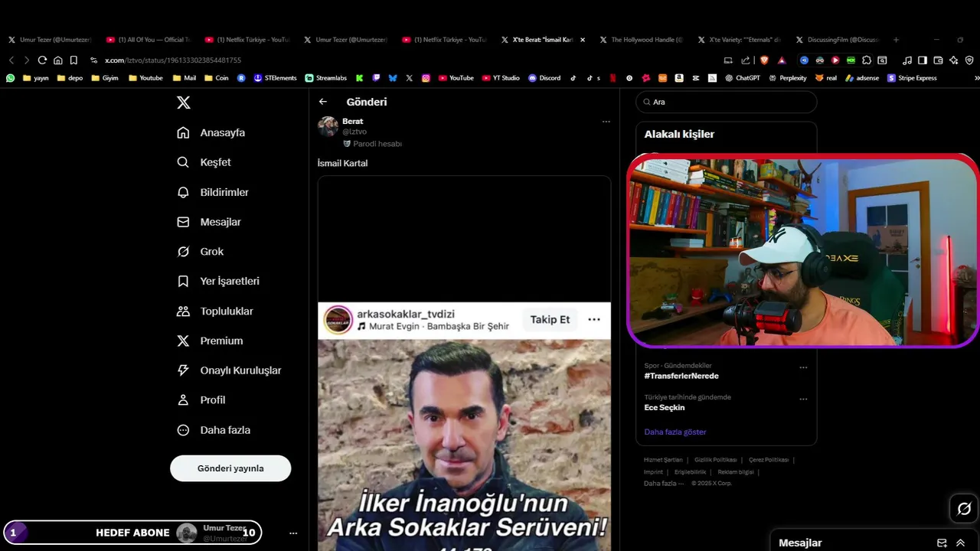Image resolution: width=980 pixels, height=551 pixels.
Task: Click in the Ara search field
Action: pyautogui.click(x=726, y=102)
